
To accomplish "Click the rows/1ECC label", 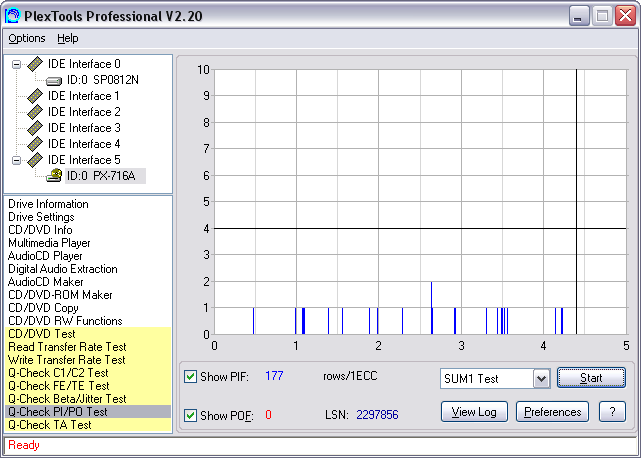I will 350,376.
